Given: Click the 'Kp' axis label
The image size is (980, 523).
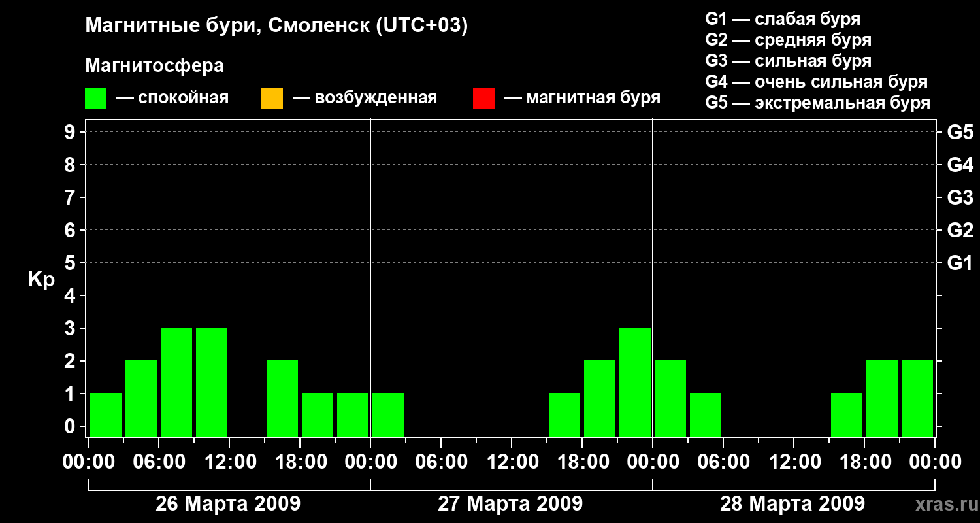Looking at the screenshot, I should pyautogui.click(x=41, y=280).
